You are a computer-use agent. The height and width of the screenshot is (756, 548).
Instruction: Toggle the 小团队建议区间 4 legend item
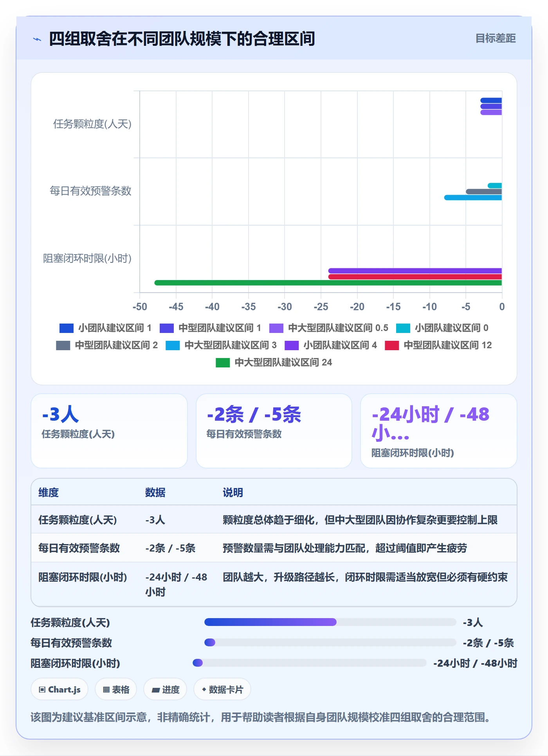(x=331, y=345)
